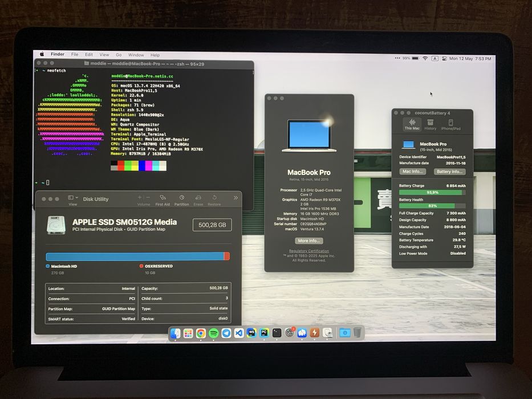The image size is (532, 399).
Task: Click the coconutBattery laptop icon
Action: (408, 145)
